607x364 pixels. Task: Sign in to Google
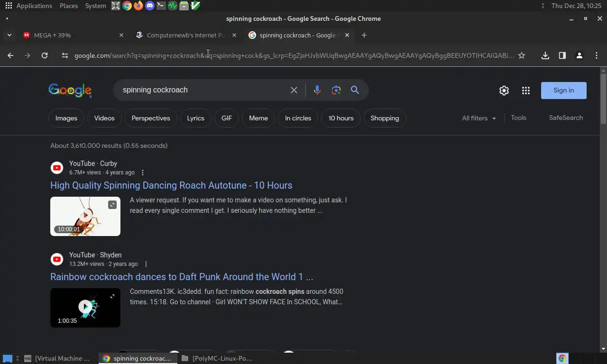coord(563,90)
